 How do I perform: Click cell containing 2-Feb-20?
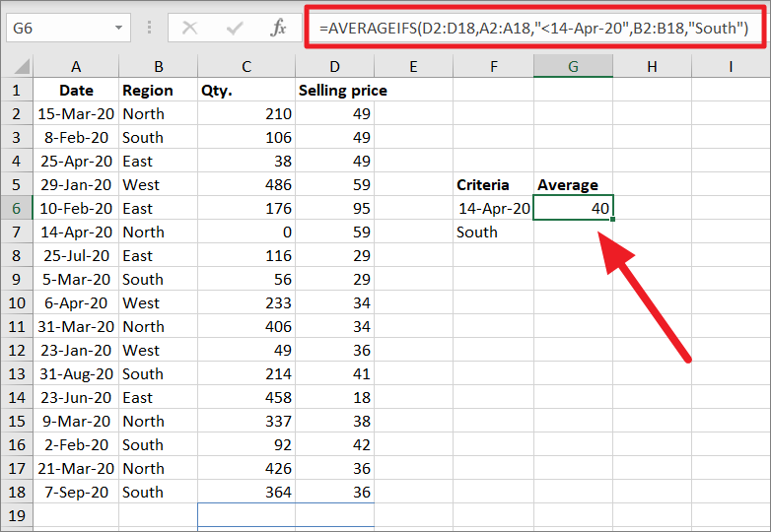[76, 444]
